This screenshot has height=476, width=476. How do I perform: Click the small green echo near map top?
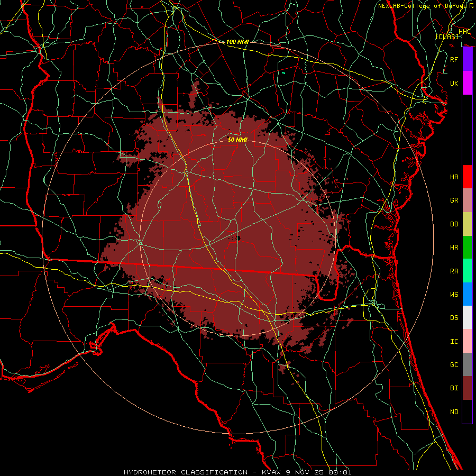tap(283, 73)
